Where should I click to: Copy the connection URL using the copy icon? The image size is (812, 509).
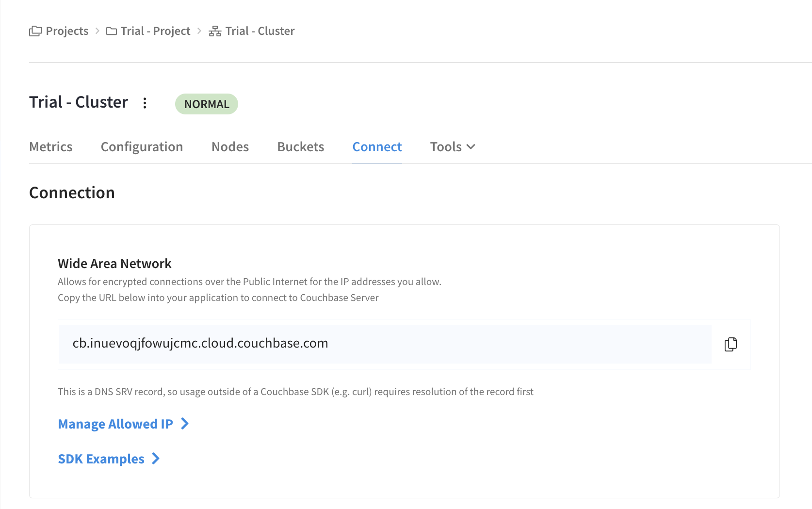pos(731,344)
